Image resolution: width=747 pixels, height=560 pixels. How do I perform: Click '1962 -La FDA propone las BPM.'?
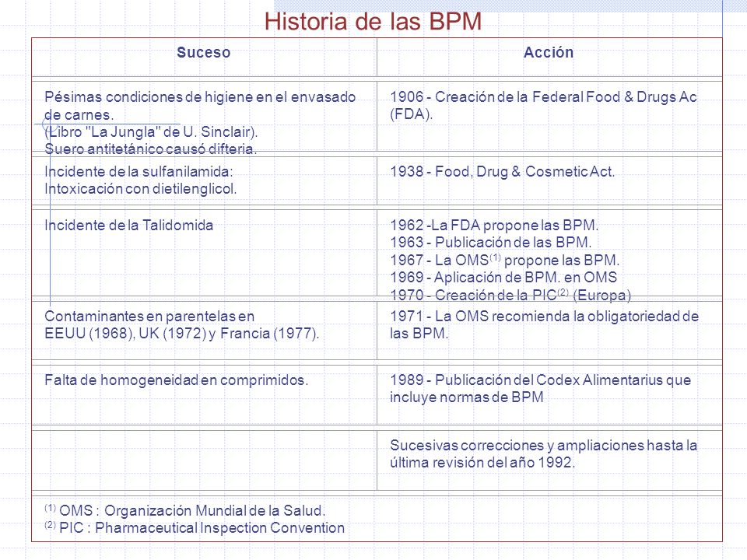[x=495, y=226]
